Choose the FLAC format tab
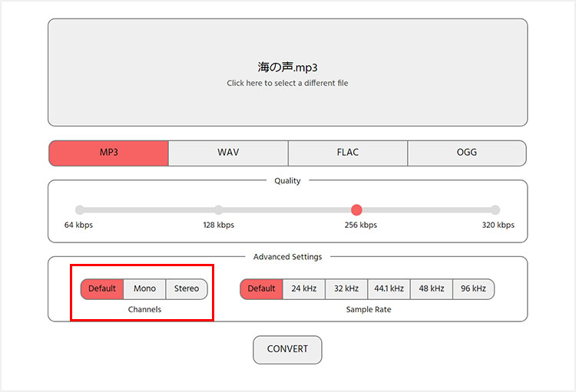This screenshot has height=392, width=576. tap(347, 153)
